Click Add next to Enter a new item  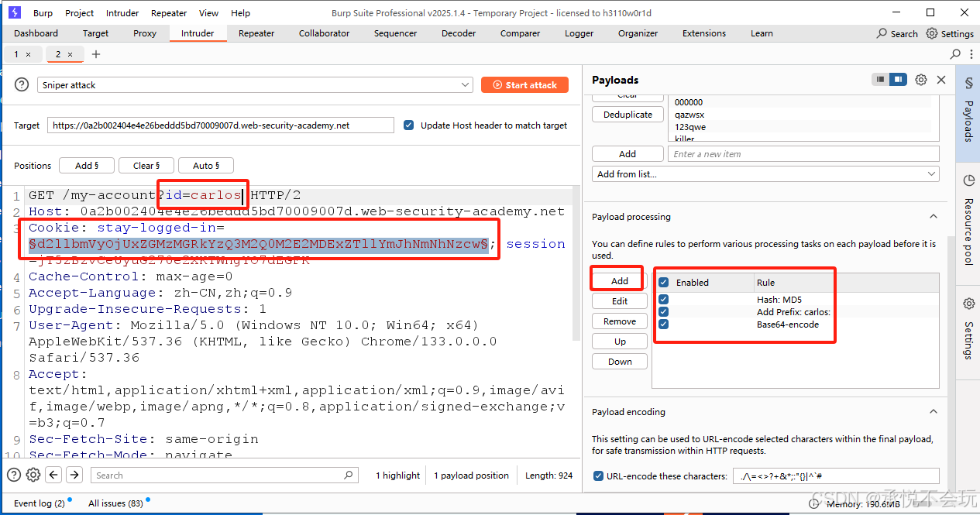click(628, 154)
